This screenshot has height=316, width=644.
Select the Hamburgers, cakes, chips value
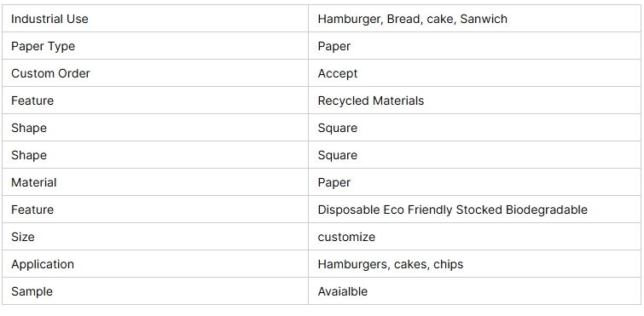click(390, 264)
